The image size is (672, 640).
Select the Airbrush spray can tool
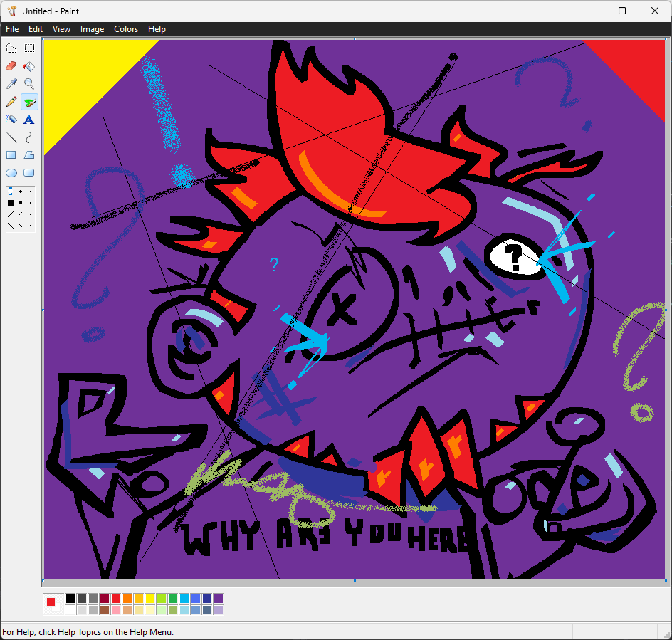click(x=11, y=120)
